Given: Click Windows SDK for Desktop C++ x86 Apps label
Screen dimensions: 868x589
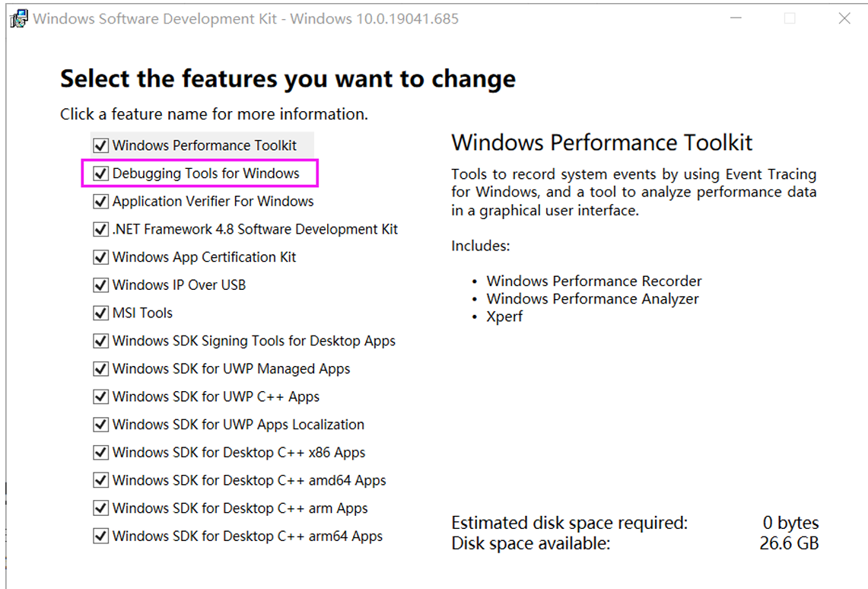Looking at the screenshot, I should 239,453.
